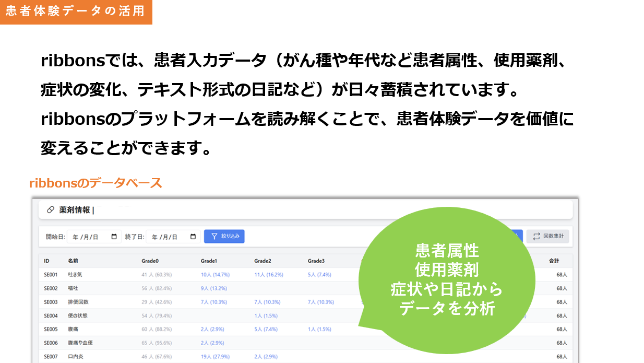Open the 開始日 calendar picker icon

114,237
